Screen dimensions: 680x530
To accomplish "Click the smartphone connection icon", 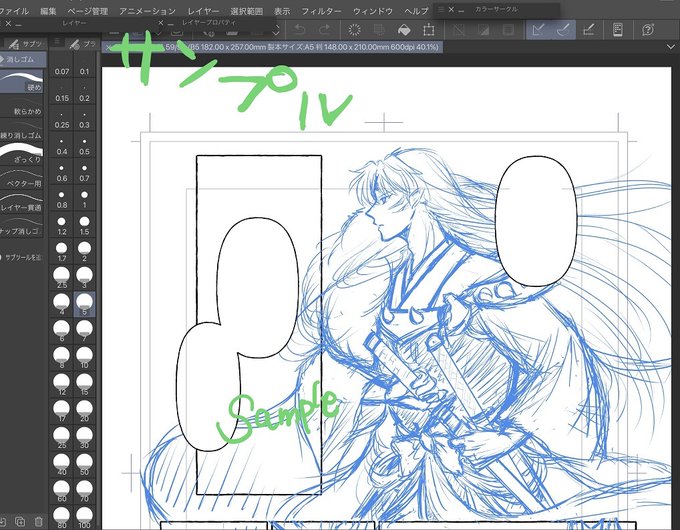I will tap(618, 30).
